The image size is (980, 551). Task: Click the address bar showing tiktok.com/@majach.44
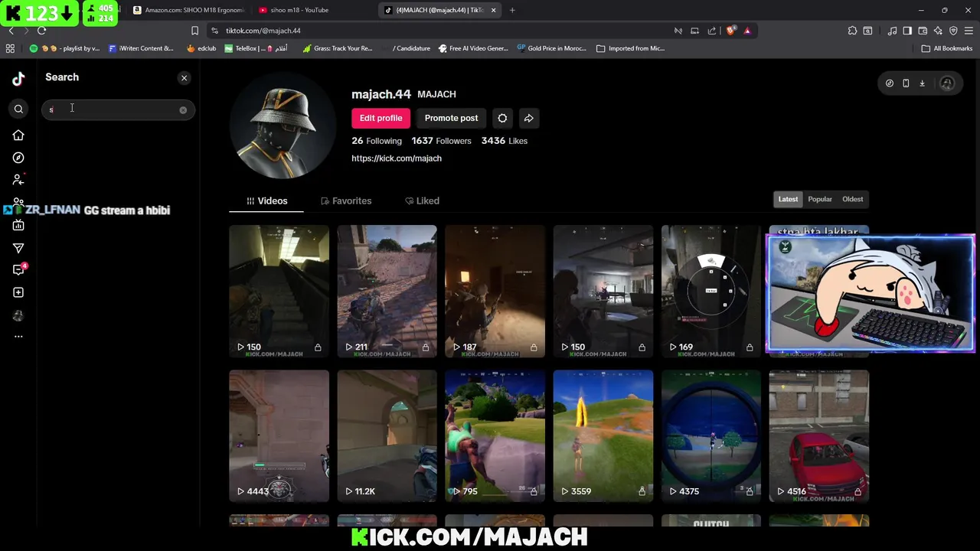pyautogui.click(x=444, y=31)
